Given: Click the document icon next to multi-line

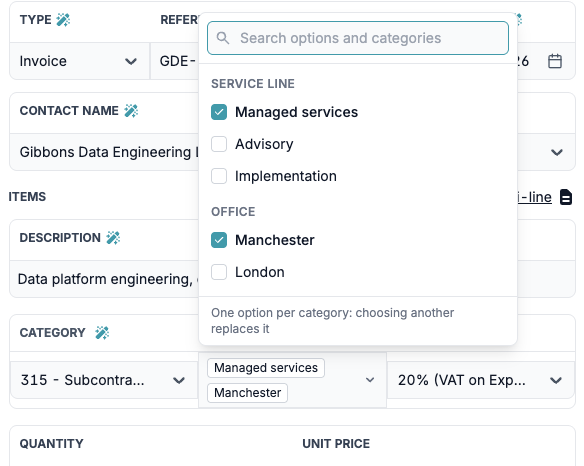Looking at the screenshot, I should (x=566, y=197).
